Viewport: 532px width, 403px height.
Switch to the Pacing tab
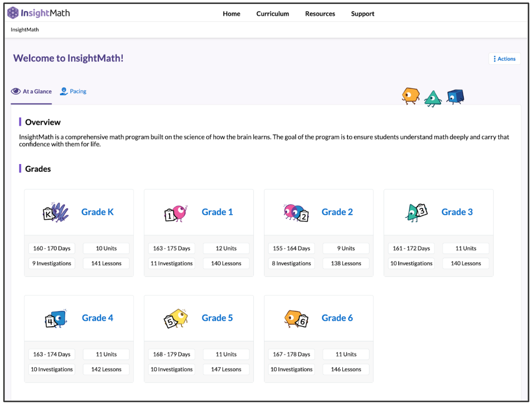[x=77, y=91]
